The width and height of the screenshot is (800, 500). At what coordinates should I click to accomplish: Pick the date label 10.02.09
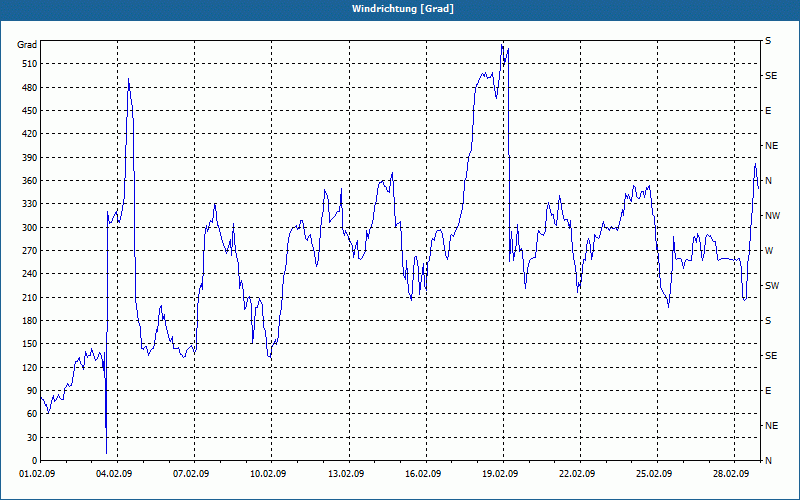pyautogui.click(x=268, y=474)
